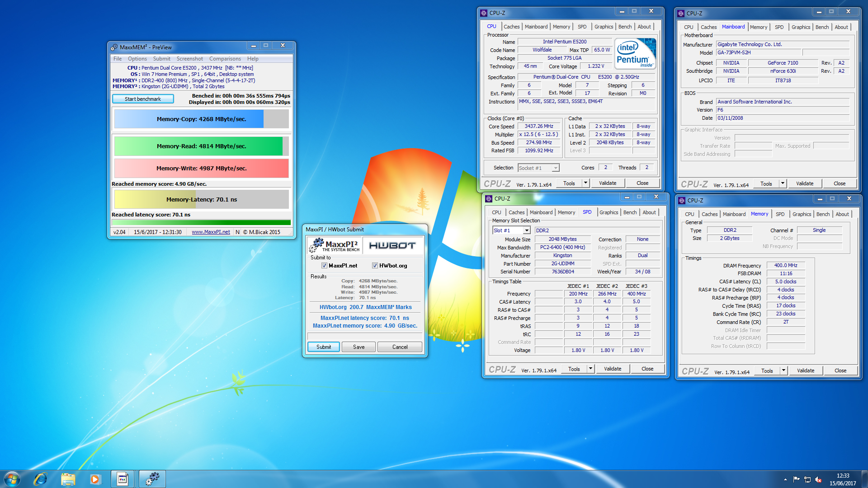Click the Memory-Read 4814 MByte/sec bar
Screen dimensions: 868x488
click(x=202, y=146)
